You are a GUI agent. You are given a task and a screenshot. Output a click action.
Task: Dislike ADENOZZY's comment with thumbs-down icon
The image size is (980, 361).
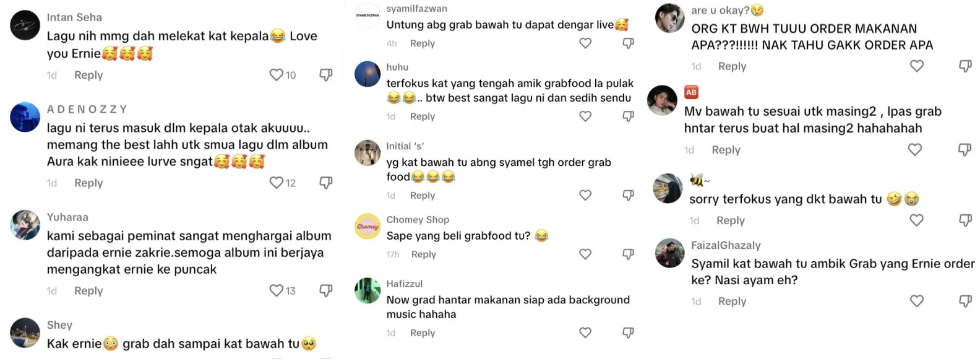pos(326,183)
